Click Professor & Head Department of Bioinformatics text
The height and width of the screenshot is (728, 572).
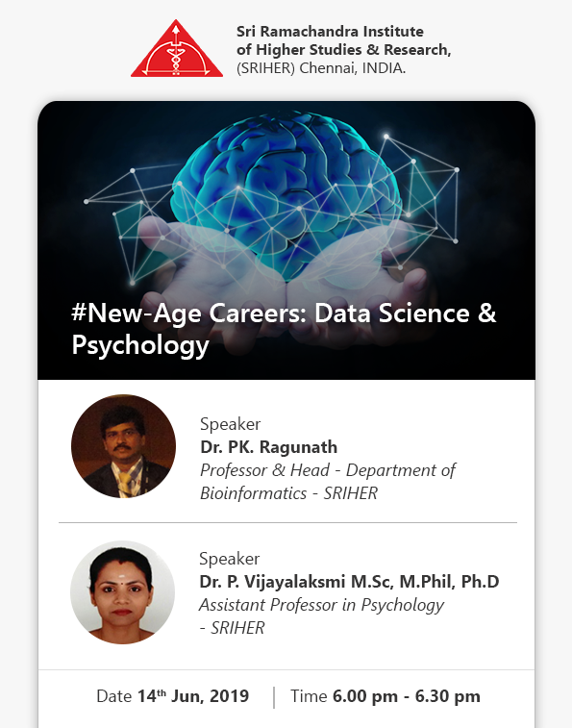[327, 482]
